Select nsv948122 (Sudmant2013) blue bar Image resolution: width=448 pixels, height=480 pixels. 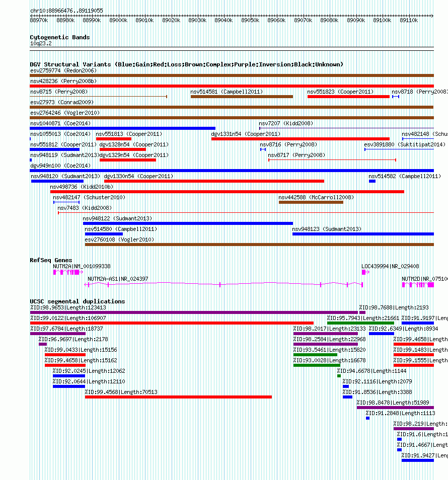click(x=188, y=223)
